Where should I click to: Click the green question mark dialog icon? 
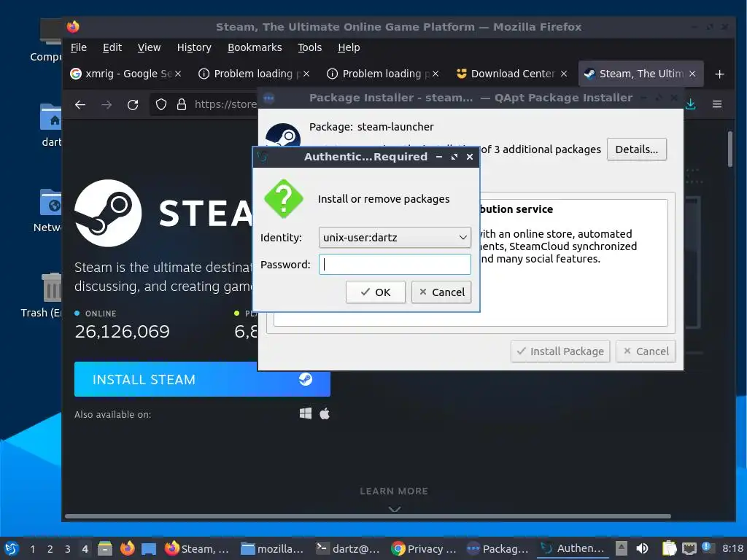(x=284, y=198)
